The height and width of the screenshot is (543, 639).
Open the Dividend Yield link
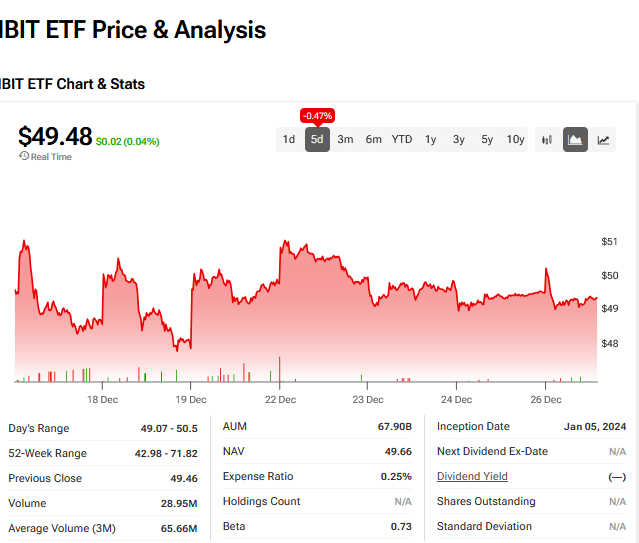472,477
